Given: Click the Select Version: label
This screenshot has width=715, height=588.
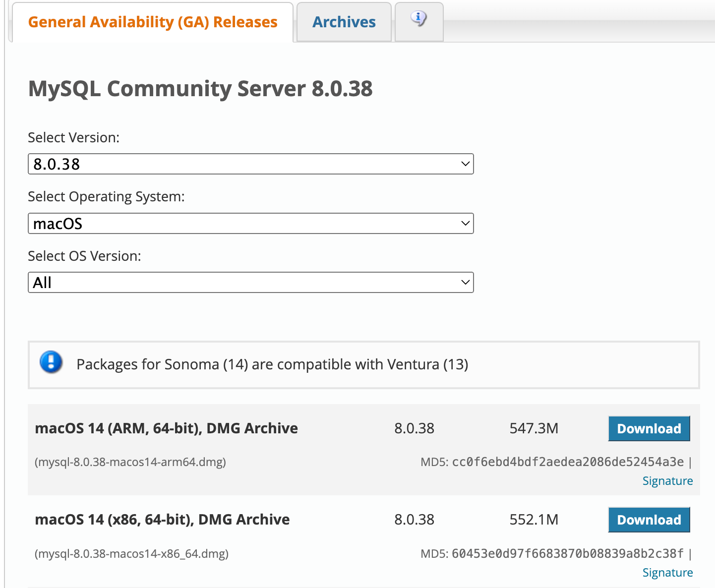Looking at the screenshot, I should click(74, 137).
